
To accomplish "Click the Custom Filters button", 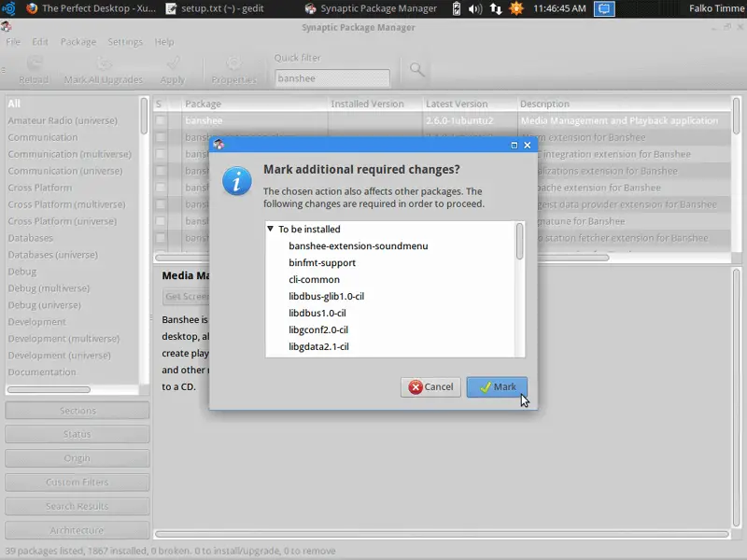I will 78,482.
